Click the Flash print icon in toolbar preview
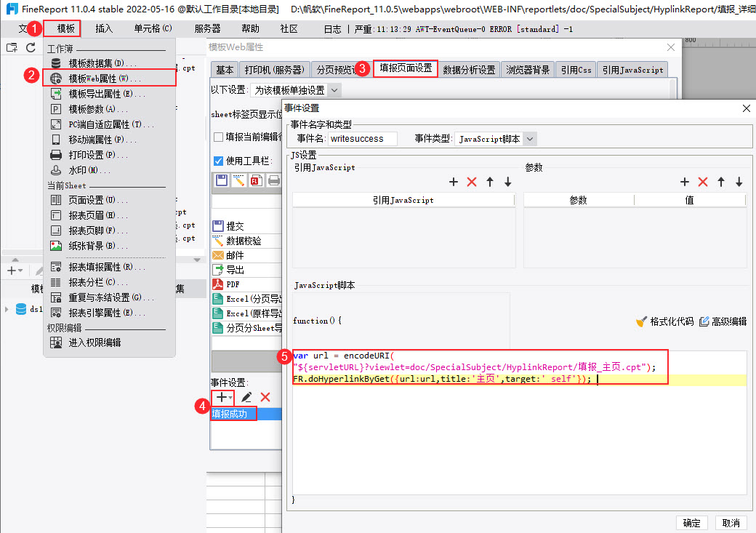 pos(256,180)
